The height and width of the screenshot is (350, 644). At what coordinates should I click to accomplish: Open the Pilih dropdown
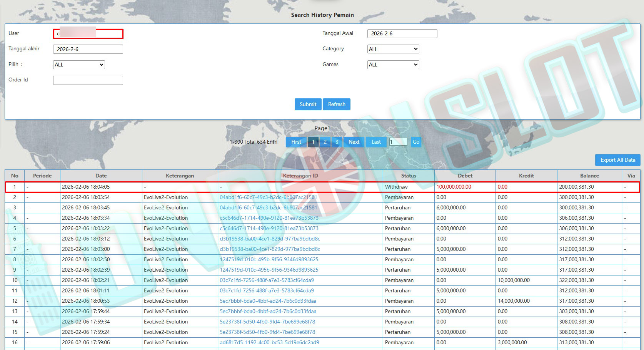[79, 65]
